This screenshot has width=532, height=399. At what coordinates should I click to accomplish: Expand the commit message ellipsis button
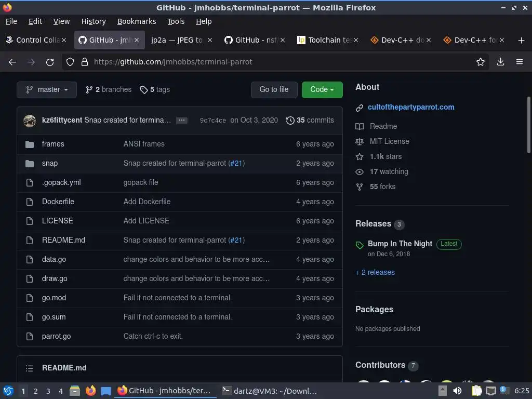coord(182,121)
